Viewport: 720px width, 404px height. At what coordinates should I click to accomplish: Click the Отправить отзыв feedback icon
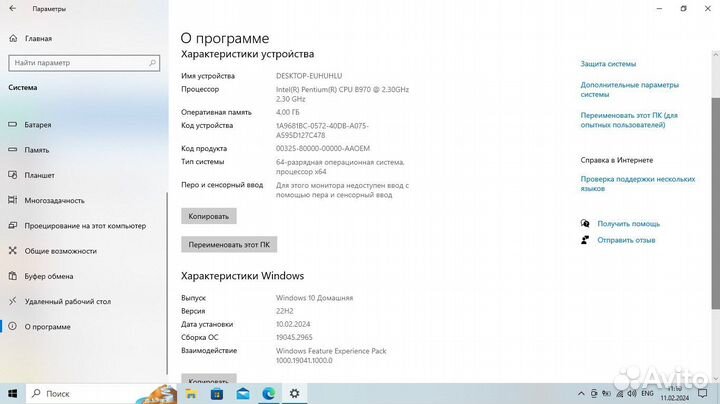585,240
